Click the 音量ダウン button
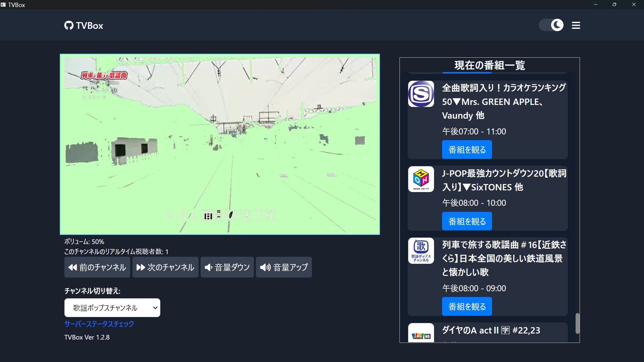The image size is (644, 362). [227, 267]
